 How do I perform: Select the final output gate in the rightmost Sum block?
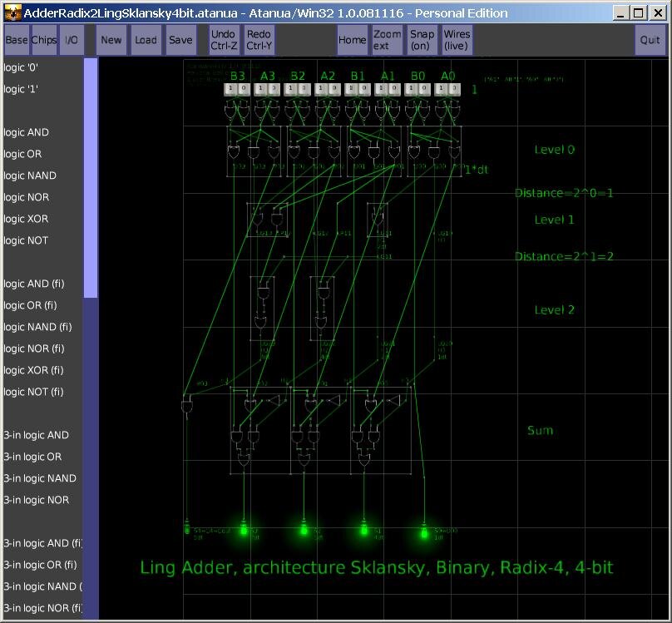click(x=363, y=462)
